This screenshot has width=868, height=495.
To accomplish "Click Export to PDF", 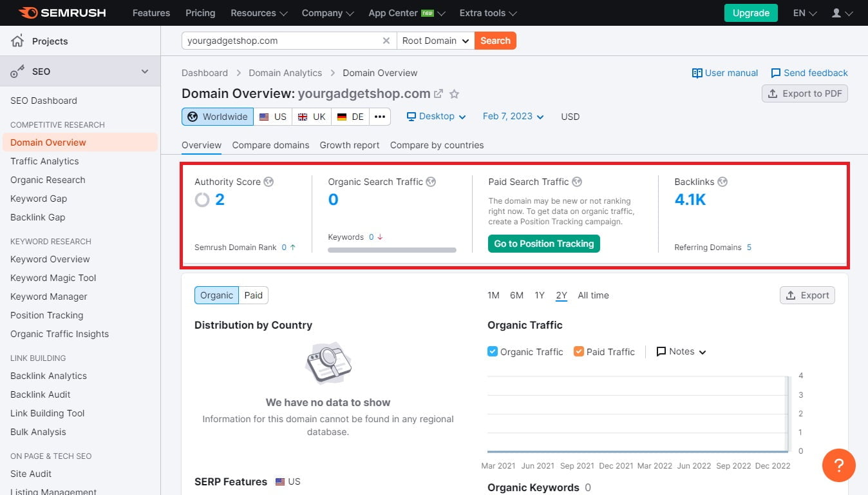I will click(x=805, y=93).
